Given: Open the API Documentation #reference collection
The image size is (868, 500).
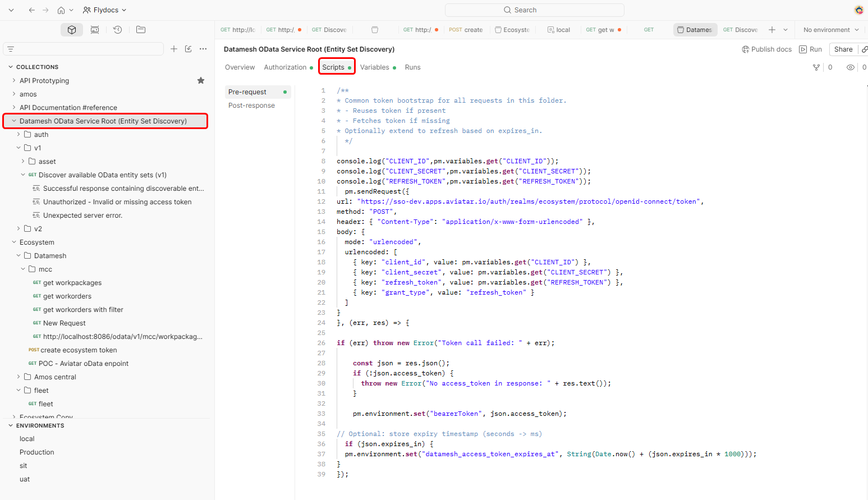Looking at the screenshot, I should tap(68, 108).
